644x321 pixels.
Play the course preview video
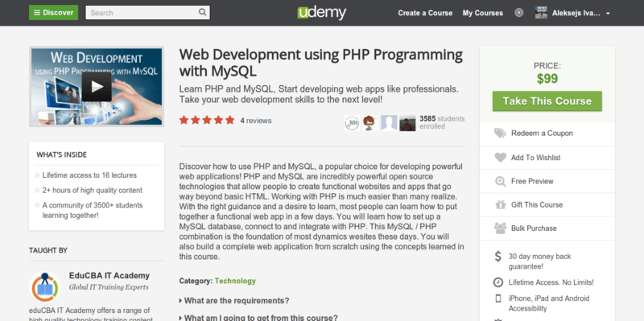[97, 87]
